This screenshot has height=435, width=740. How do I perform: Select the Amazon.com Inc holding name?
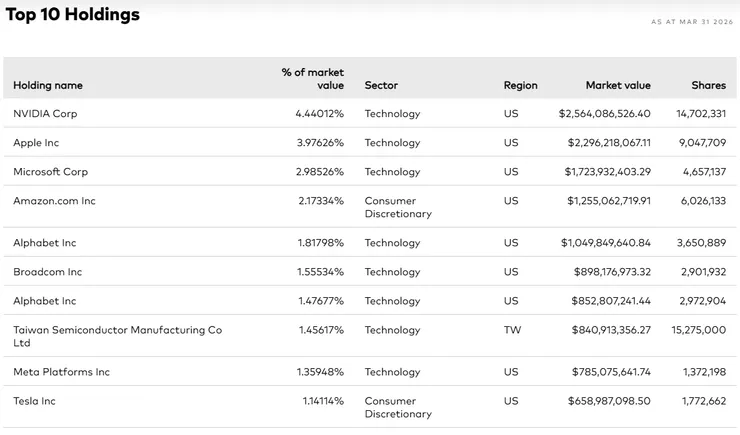coord(54,201)
